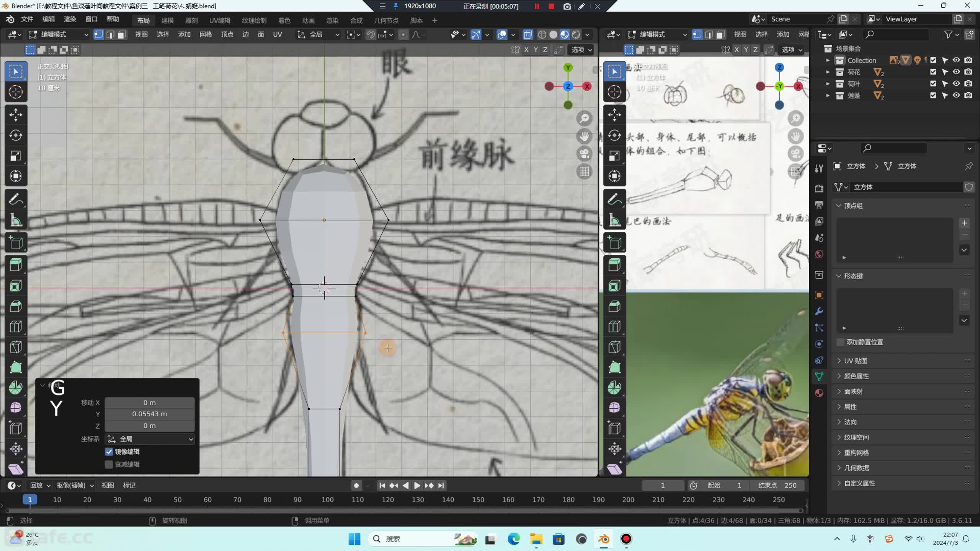
Task: Click the 结束点 250 frame field
Action: pyautogui.click(x=777, y=485)
